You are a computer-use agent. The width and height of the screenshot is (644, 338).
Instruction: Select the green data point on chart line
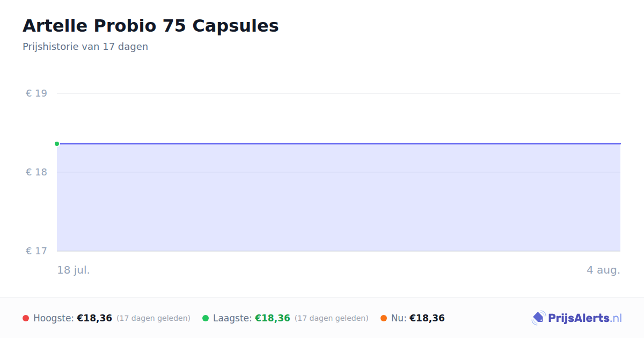click(x=57, y=144)
